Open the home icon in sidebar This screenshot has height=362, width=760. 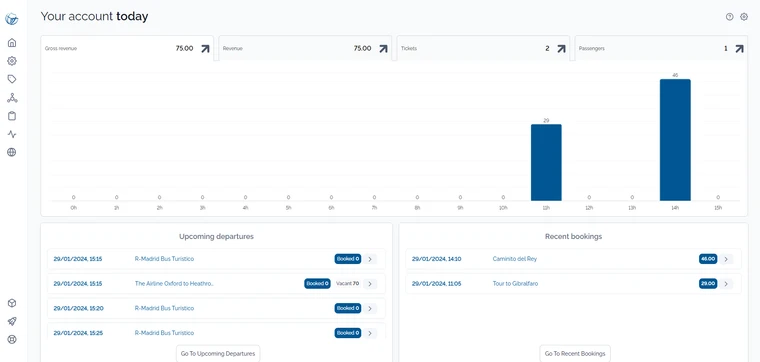tap(12, 43)
